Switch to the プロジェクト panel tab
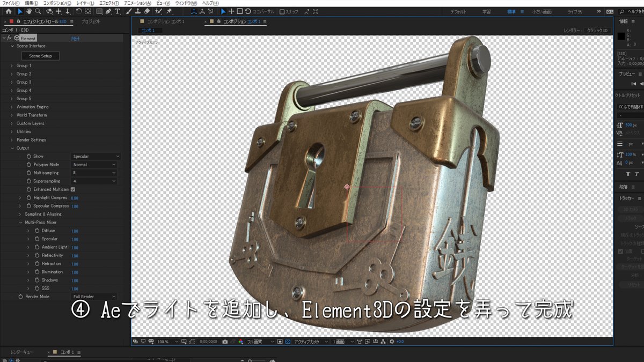644x362 pixels. point(91,21)
